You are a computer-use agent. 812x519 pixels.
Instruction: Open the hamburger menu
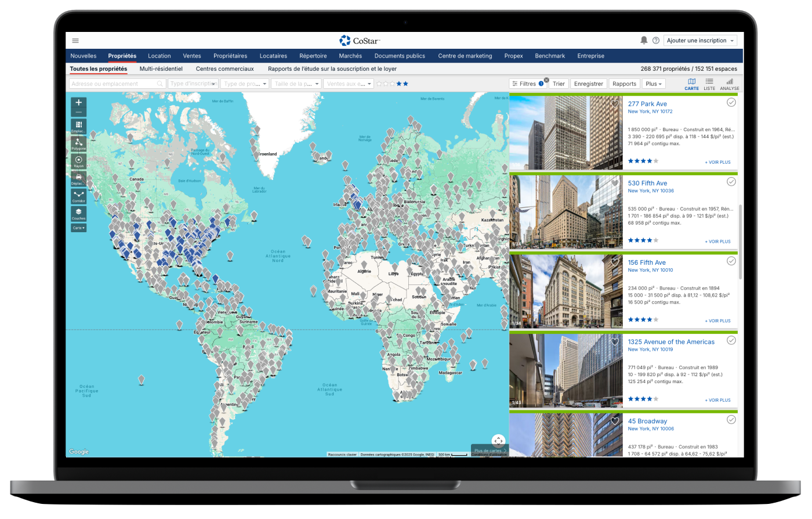tap(75, 41)
